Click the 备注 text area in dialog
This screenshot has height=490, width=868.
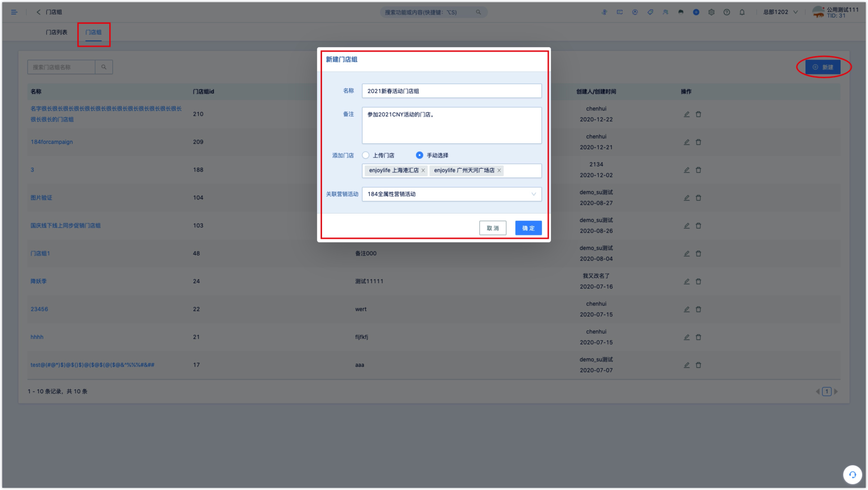click(451, 125)
